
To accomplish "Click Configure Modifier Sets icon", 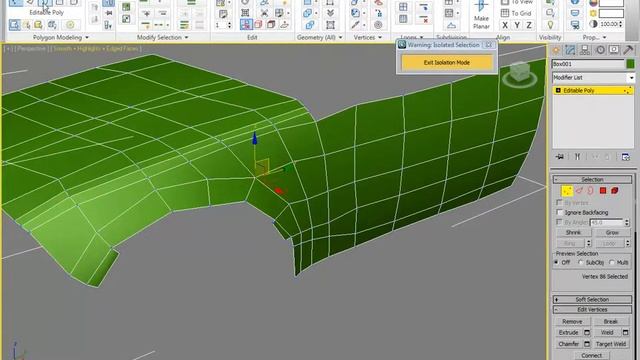I will [626, 157].
